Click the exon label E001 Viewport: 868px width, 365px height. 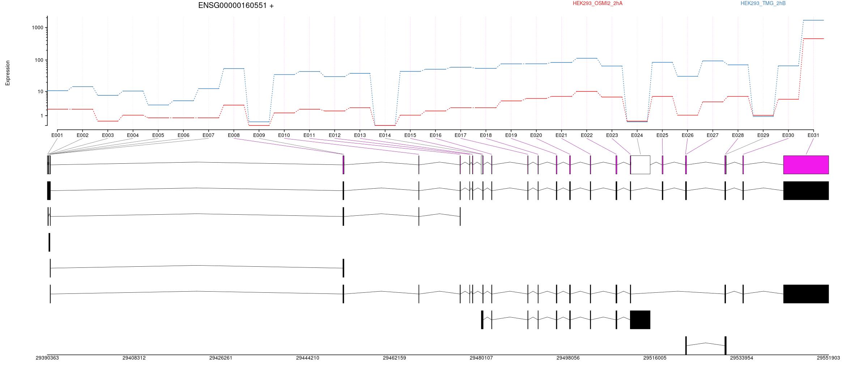57,136
